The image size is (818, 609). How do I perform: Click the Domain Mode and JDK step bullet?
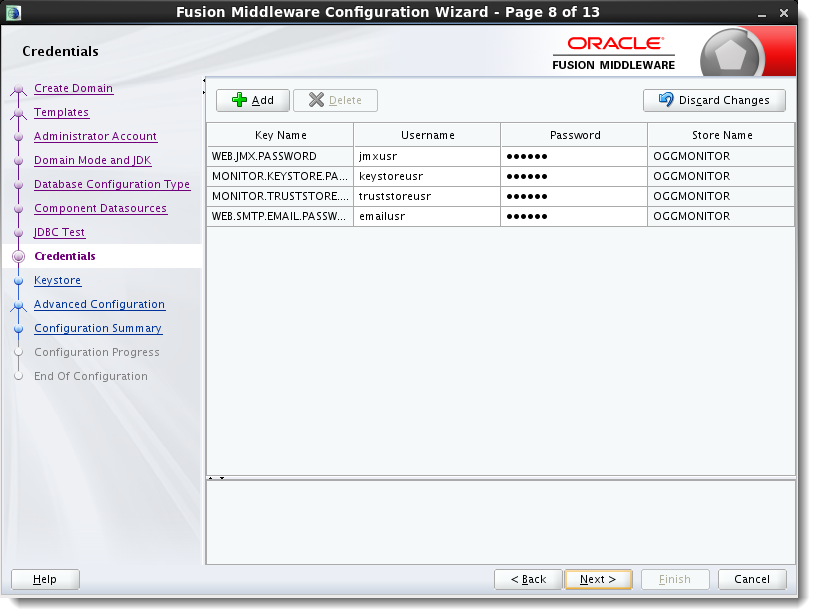click(19, 161)
